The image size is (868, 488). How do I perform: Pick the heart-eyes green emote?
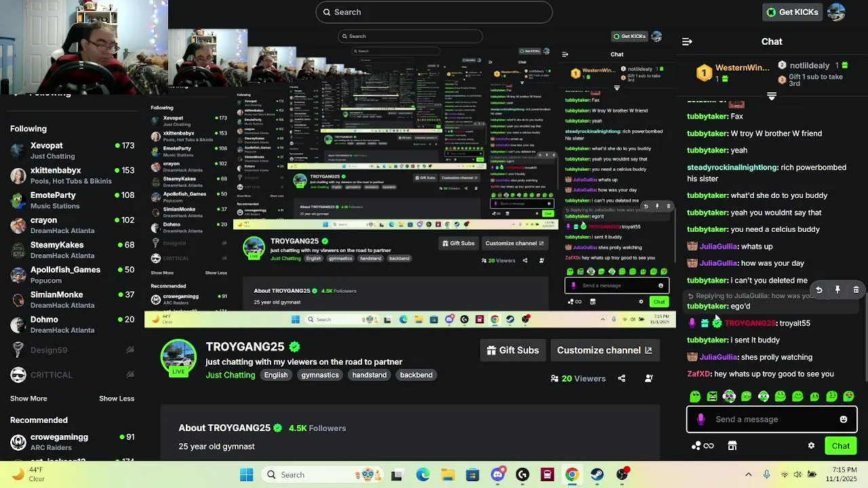click(x=849, y=396)
